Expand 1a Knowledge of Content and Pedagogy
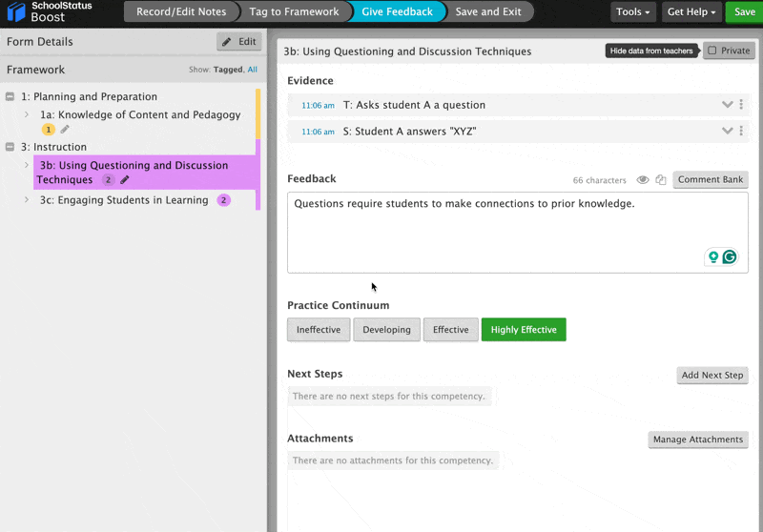This screenshot has width=763, height=532. pos(27,114)
